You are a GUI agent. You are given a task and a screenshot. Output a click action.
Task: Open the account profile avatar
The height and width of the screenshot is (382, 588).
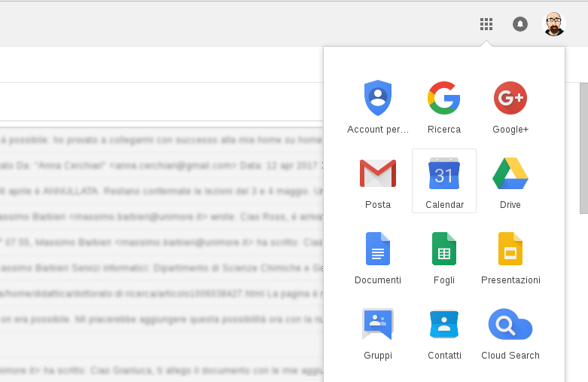point(554,24)
